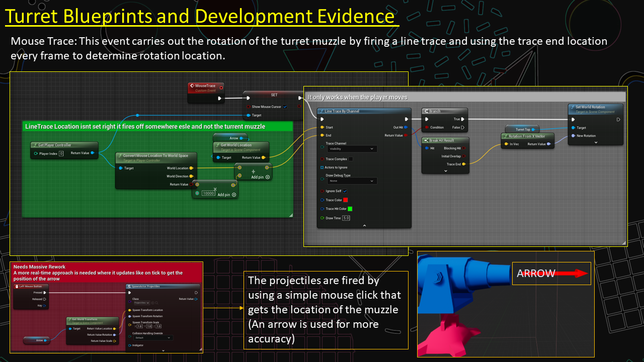Open the Trace Channel Visibility dropdown
This screenshot has height=362, width=644.
351,149
